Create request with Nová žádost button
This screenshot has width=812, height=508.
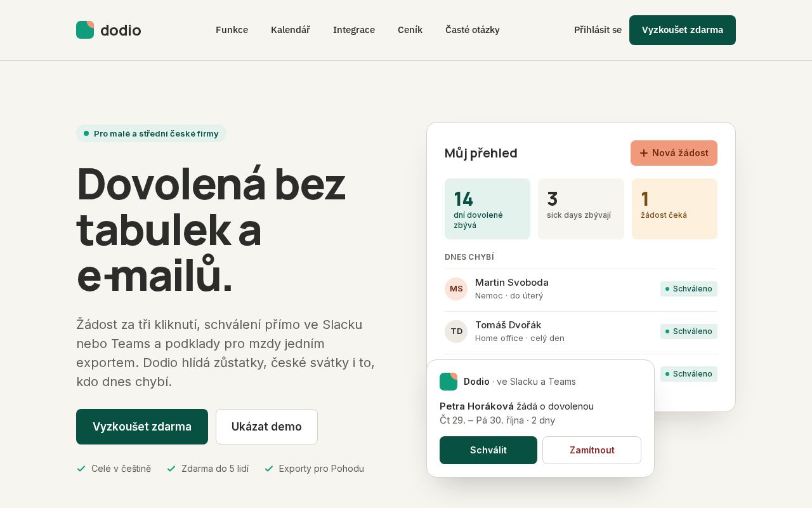point(674,153)
